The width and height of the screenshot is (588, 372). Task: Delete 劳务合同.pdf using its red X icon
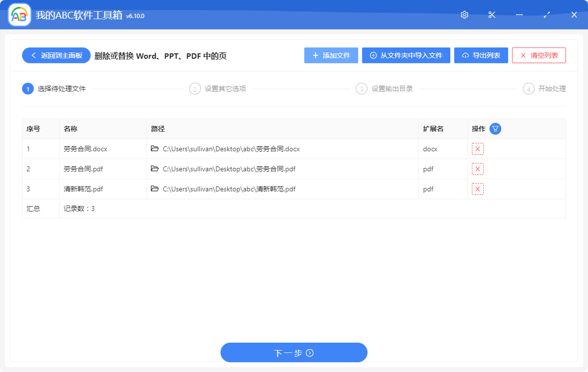pyautogui.click(x=477, y=168)
